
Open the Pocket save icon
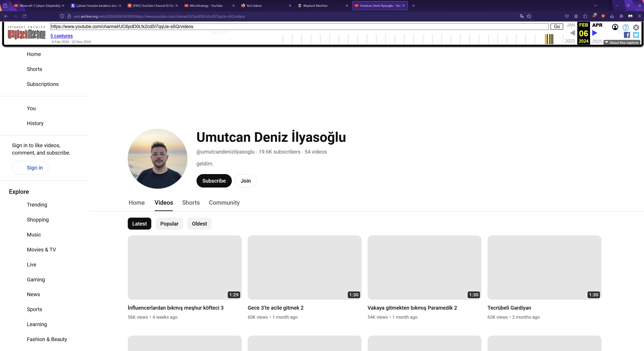click(567, 16)
